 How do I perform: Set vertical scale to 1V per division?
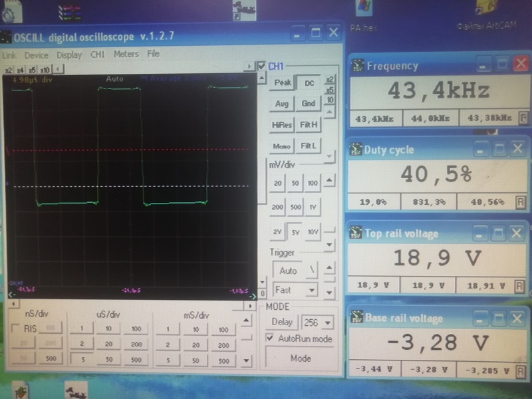(x=313, y=207)
